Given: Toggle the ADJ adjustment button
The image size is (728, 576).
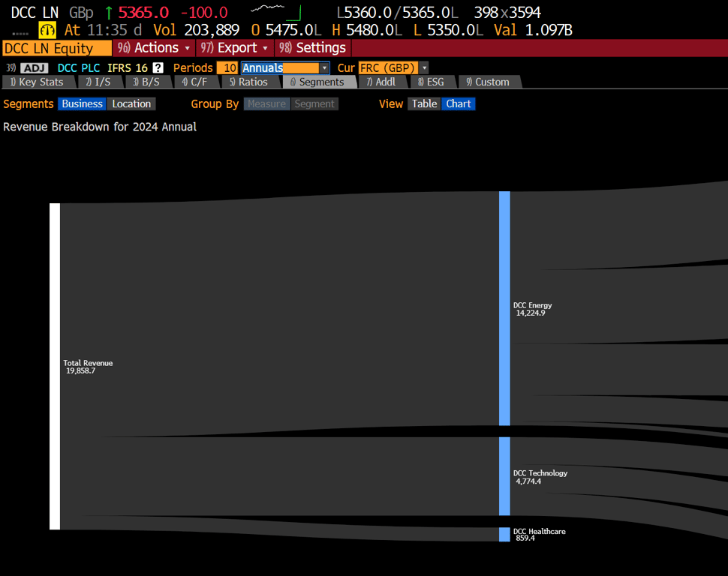Looking at the screenshot, I should click(34, 68).
